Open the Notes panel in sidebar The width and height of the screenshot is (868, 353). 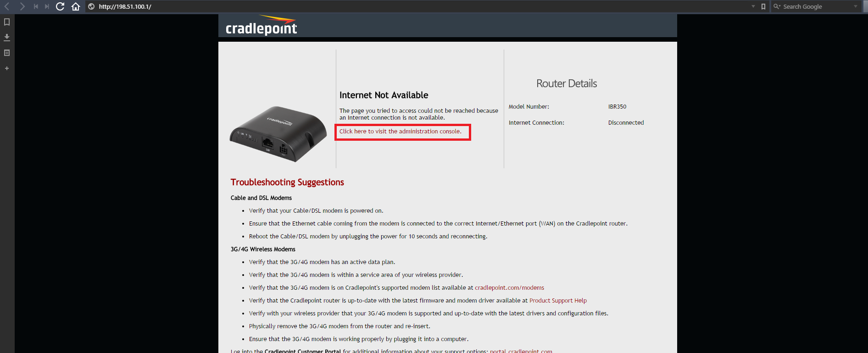[7, 53]
